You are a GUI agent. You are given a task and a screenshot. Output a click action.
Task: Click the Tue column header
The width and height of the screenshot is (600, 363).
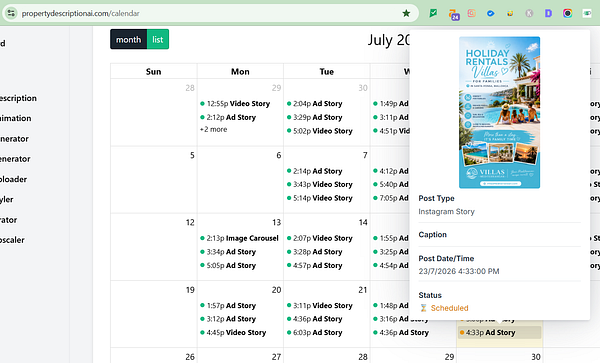pyautogui.click(x=326, y=72)
